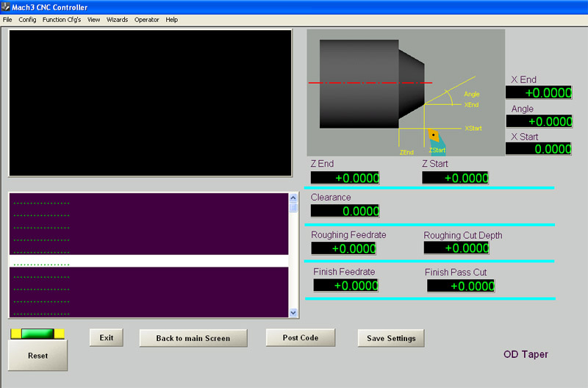
Task: Open the Wizards menu
Action: coord(117,20)
